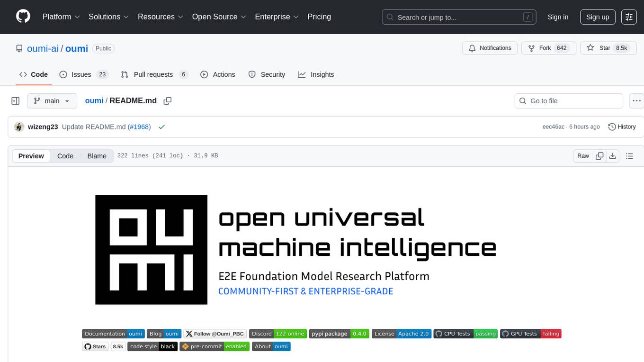
Task: Expand the Resources menu
Action: [161, 17]
